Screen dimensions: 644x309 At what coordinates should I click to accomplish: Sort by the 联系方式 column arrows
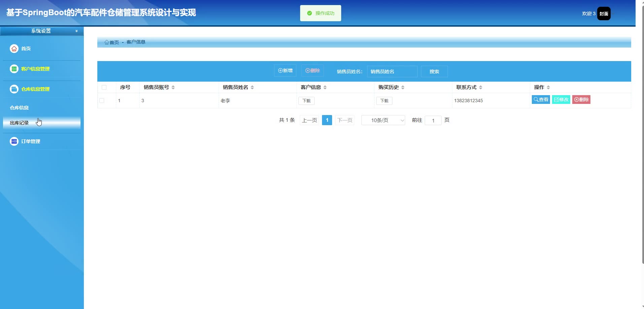[481, 87]
